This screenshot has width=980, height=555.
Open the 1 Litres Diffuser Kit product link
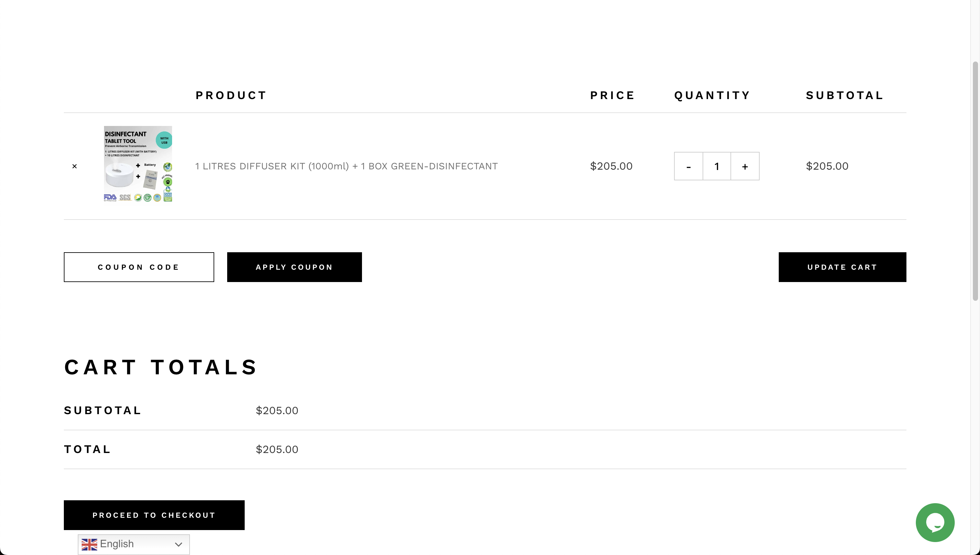[x=346, y=166]
